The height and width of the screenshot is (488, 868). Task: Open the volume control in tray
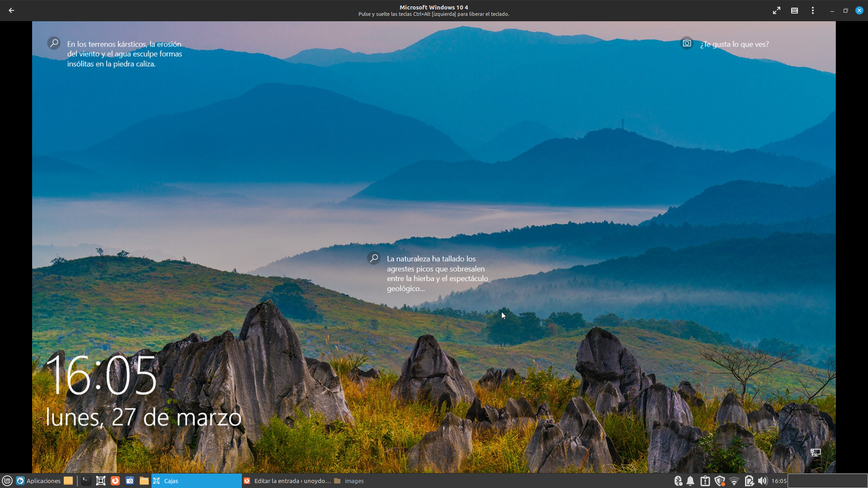tap(763, 481)
